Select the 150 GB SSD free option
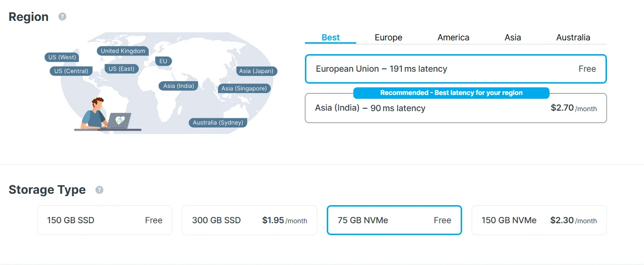 click(104, 220)
